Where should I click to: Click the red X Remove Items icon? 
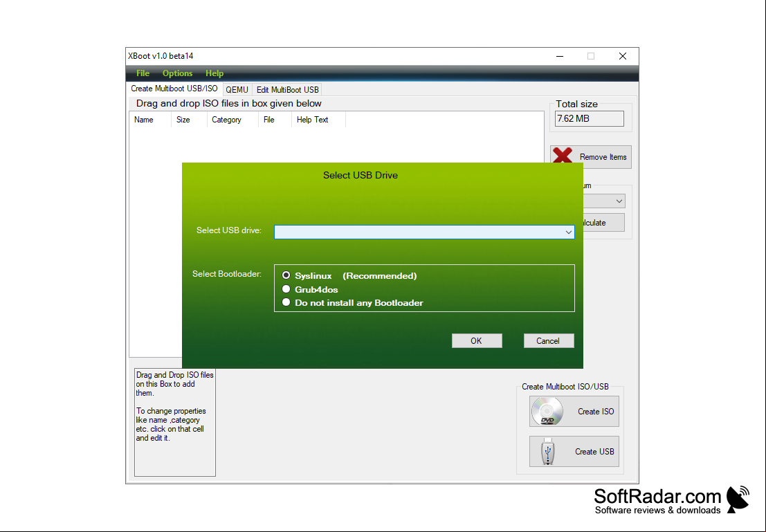[x=563, y=156]
